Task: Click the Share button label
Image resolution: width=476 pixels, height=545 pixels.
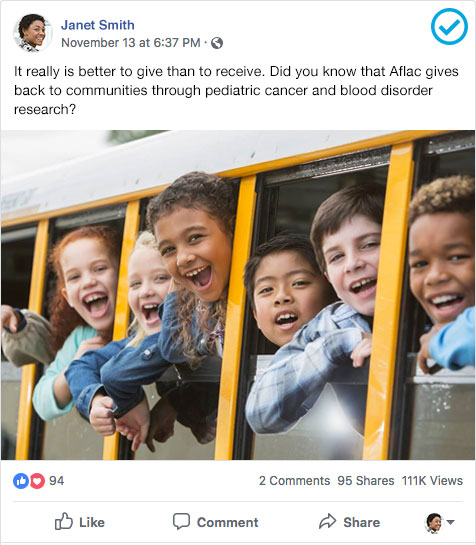Action: point(362,522)
